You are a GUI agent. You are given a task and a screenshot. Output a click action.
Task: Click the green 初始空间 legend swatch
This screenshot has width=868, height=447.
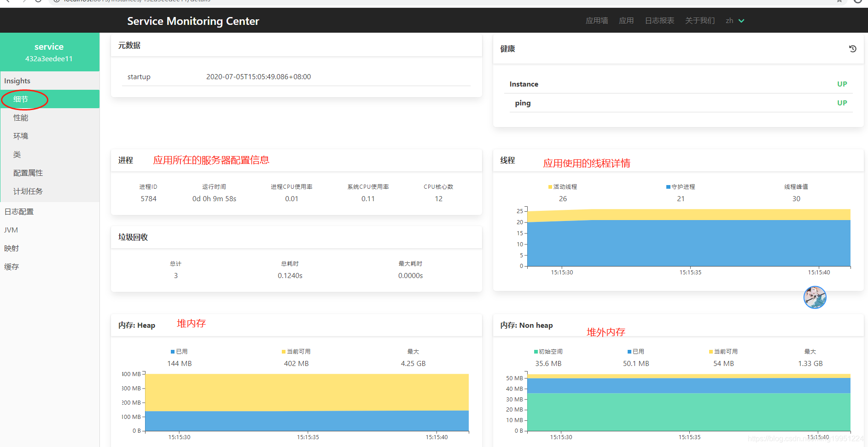coord(536,352)
